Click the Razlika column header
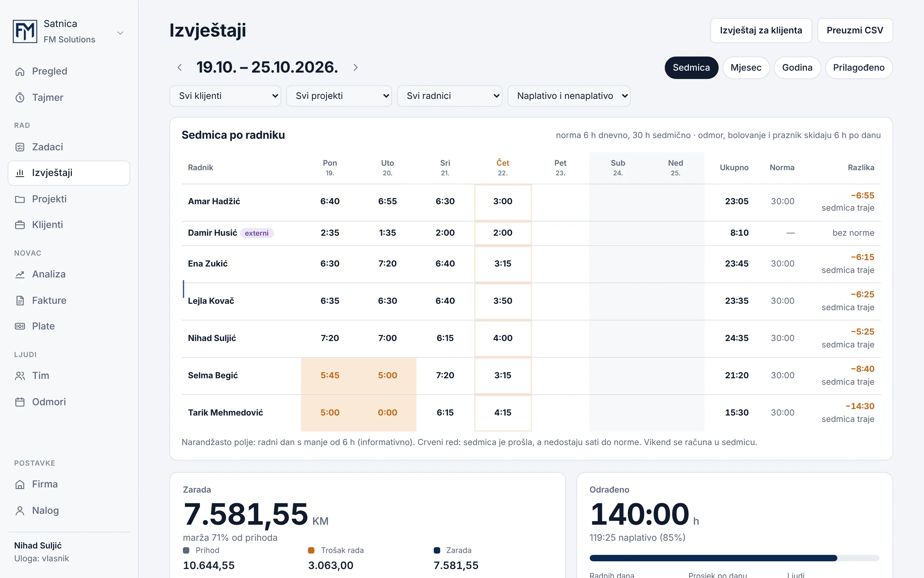This screenshot has width=924, height=578. coord(860,168)
